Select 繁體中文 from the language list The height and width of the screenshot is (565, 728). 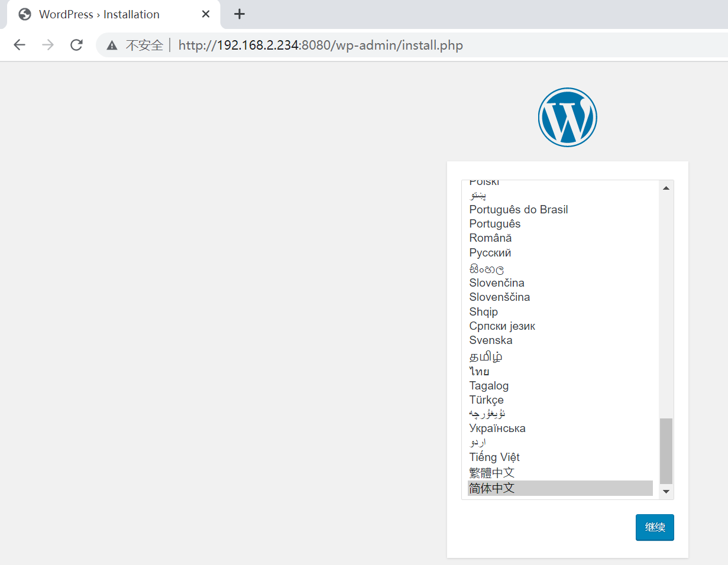tap(491, 472)
